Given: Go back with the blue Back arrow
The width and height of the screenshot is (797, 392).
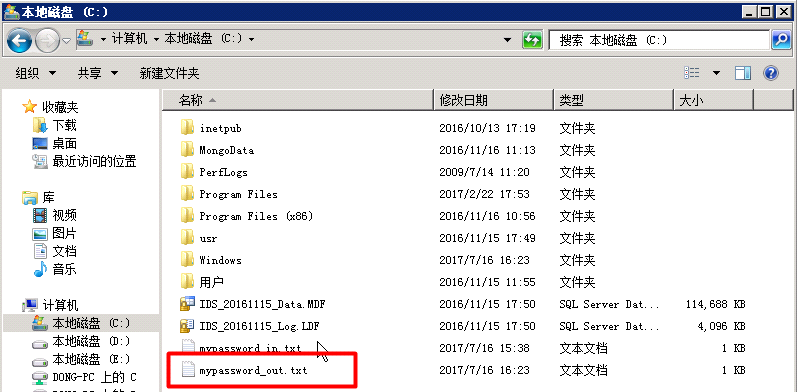Looking at the screenshot, I should tap(19, 41).
